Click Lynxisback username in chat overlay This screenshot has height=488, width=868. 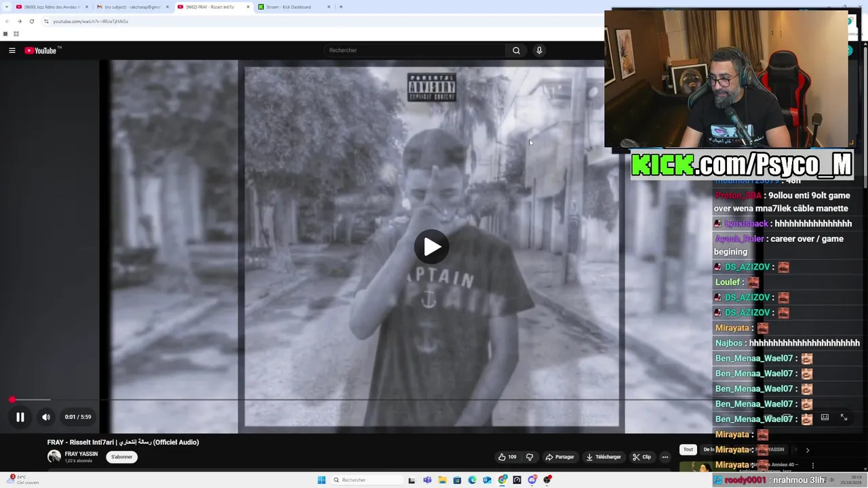tap(746, 224)
